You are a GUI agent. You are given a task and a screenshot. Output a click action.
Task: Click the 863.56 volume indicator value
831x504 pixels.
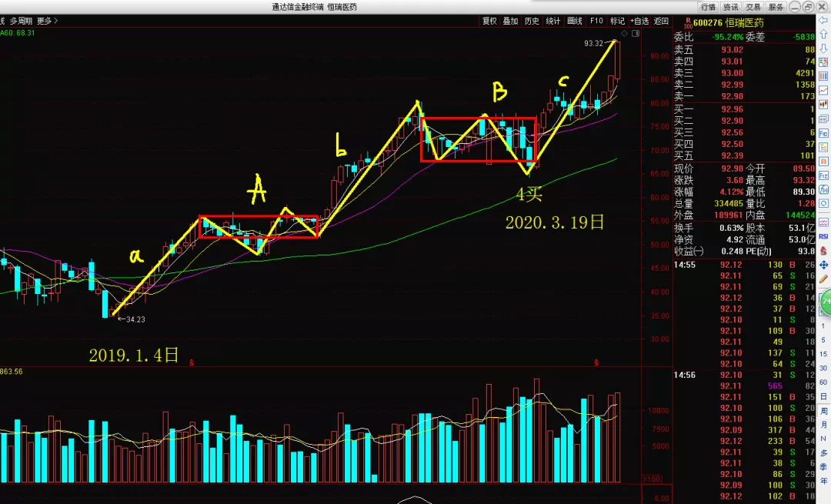pos(11,372)
